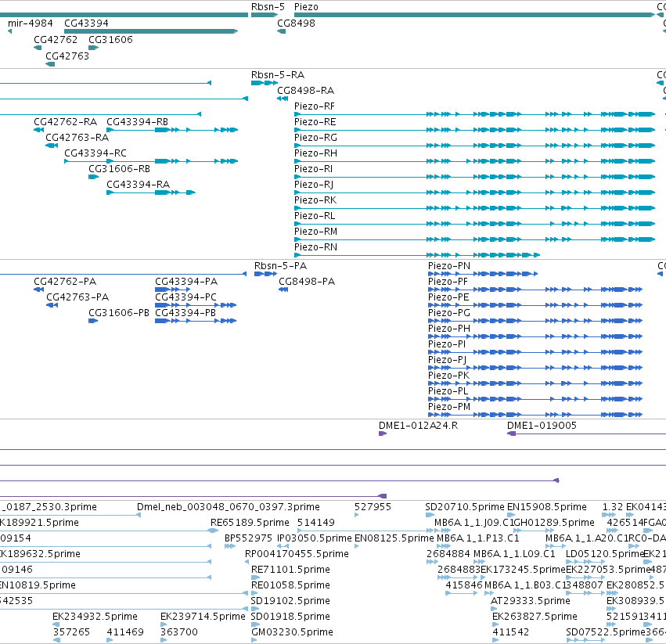Click transcript Piezo-RE label

pos(315,122)
